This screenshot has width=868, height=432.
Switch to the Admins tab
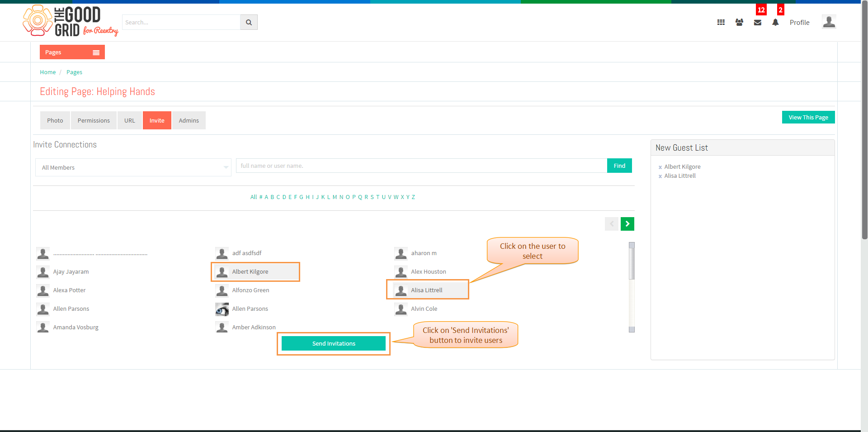coord(189,120)
